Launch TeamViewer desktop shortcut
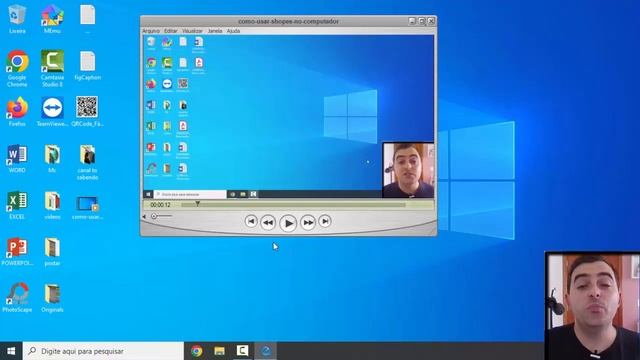This screenshot has width=640, height=360. 52,111
